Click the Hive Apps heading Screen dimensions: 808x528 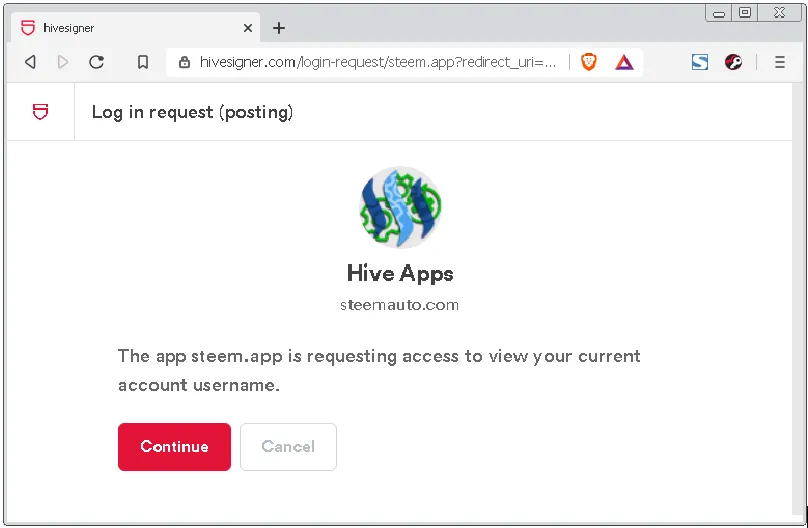pyautogui.click(x=400, y=274)
